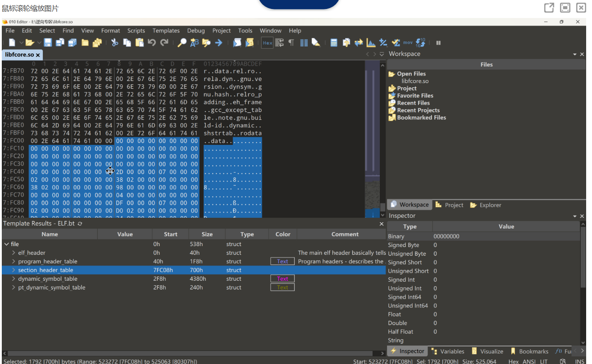Expand the section_header_table row

[x=14, y=270]
